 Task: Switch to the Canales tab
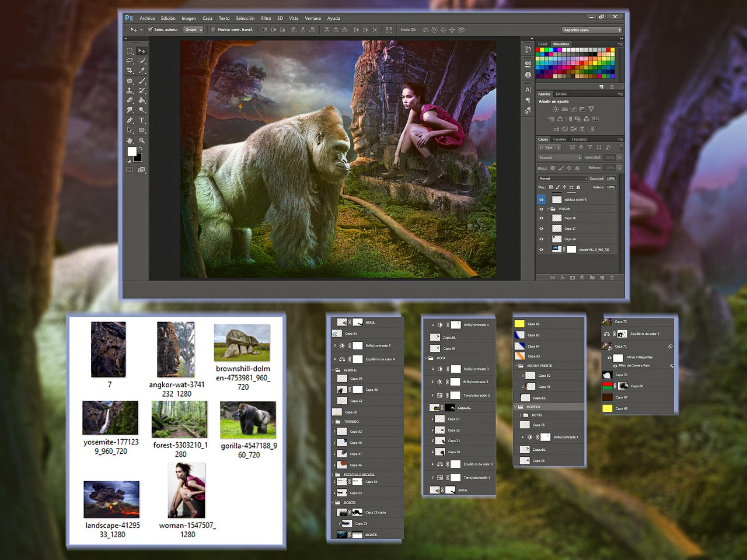coord(560,139)
